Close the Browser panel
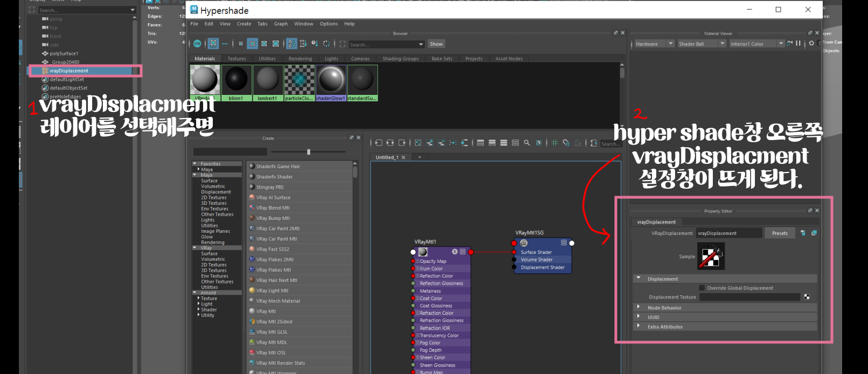868x374 pixels. (x=623, y=33)
